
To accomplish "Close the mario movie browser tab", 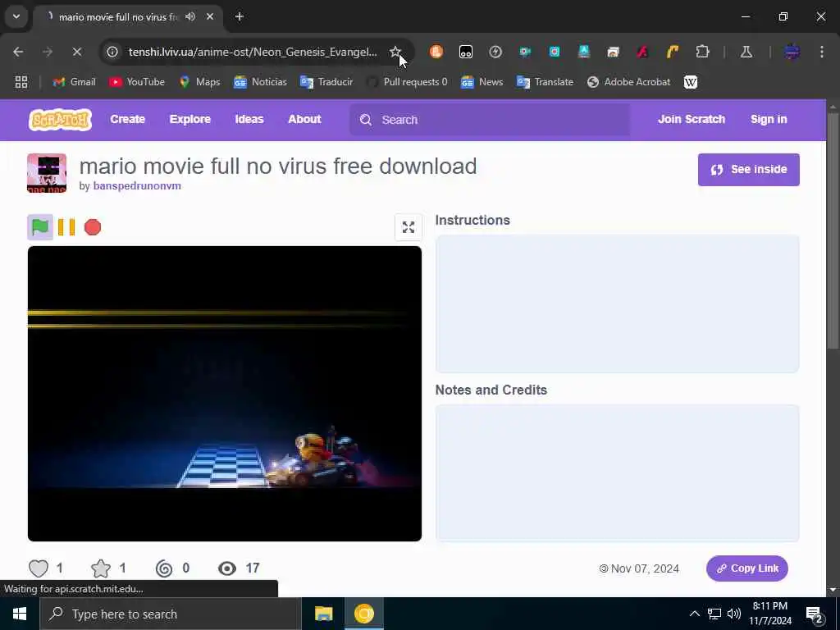I will [210, 16].
